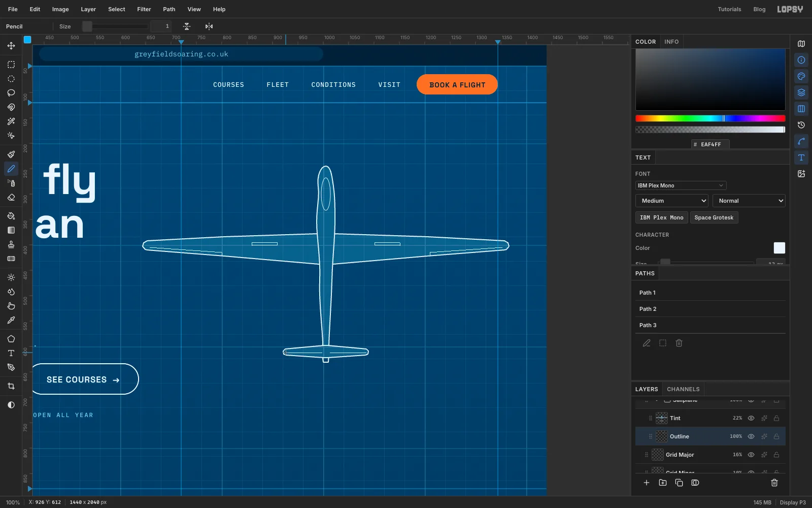
Task: Select the Clone Stamp tool
Action: 11,244
